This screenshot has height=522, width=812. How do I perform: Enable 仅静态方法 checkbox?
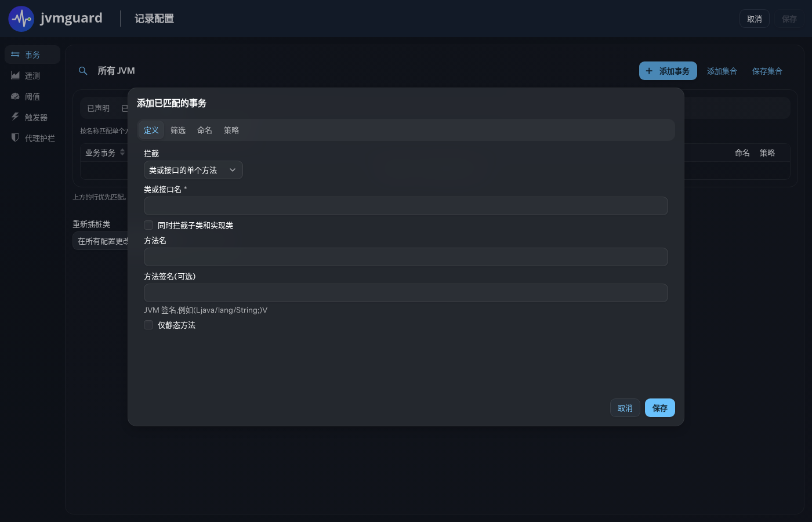148,325
